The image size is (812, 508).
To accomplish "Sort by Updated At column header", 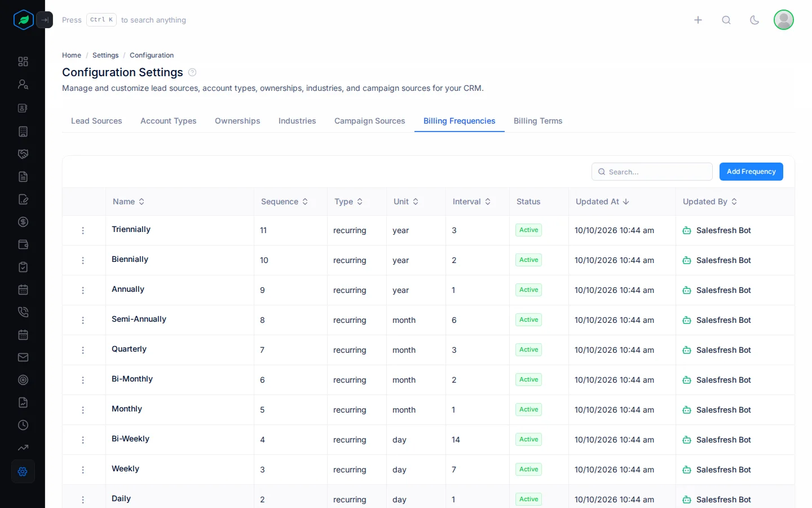I will pyautogui.click(x=602, y=202).
